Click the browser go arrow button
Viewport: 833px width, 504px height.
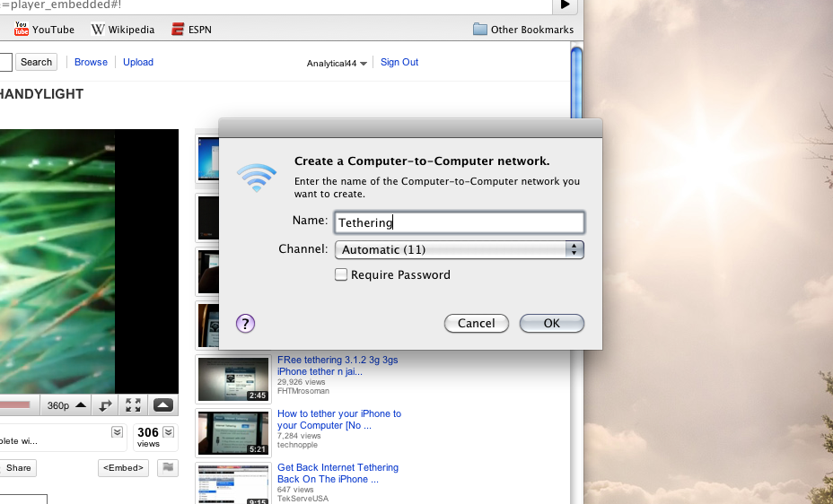[566, 5]
